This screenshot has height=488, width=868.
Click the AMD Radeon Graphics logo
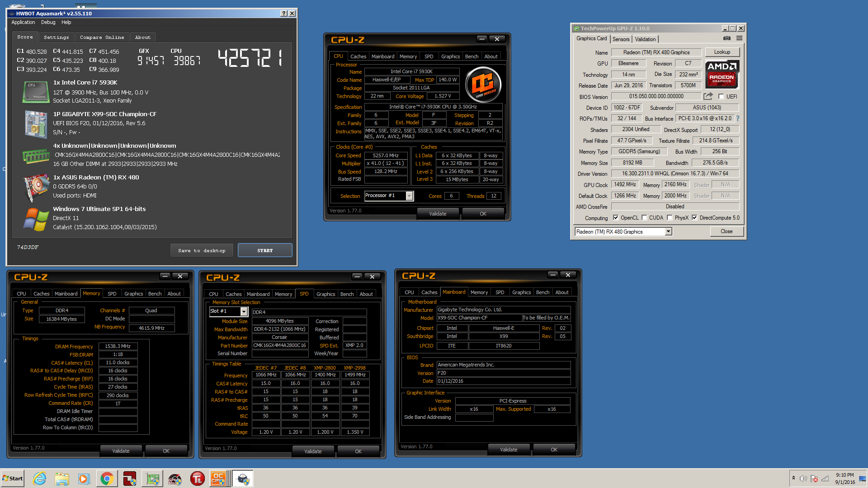point(722,74)
